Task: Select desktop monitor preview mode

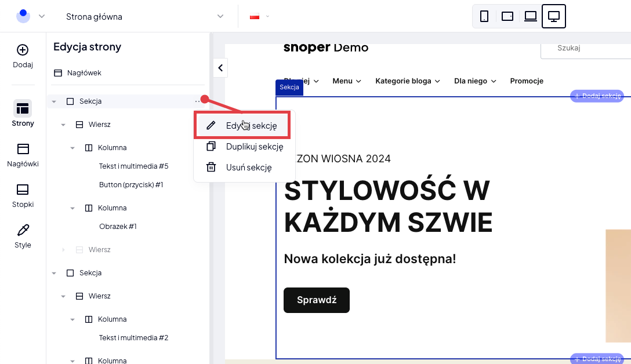Action: 554,16
